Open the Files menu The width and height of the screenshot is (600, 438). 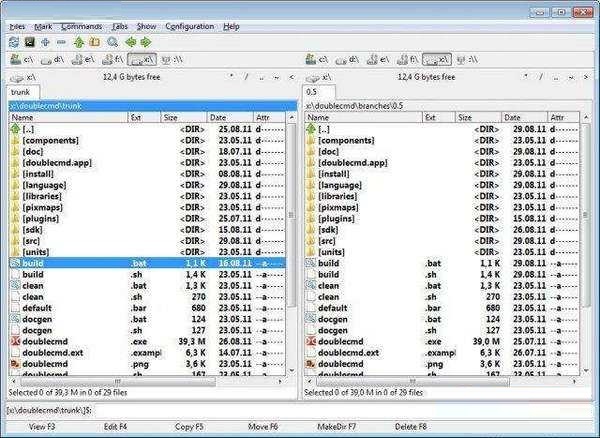tap(17, 26)
